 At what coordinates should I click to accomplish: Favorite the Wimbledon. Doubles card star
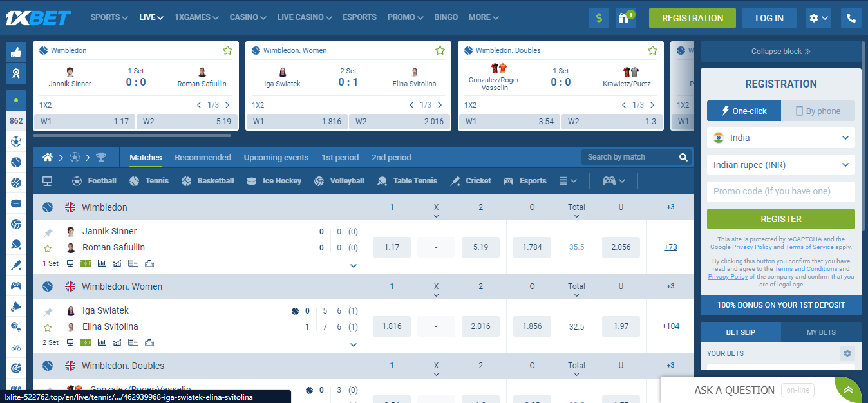[x=652, y=50]
